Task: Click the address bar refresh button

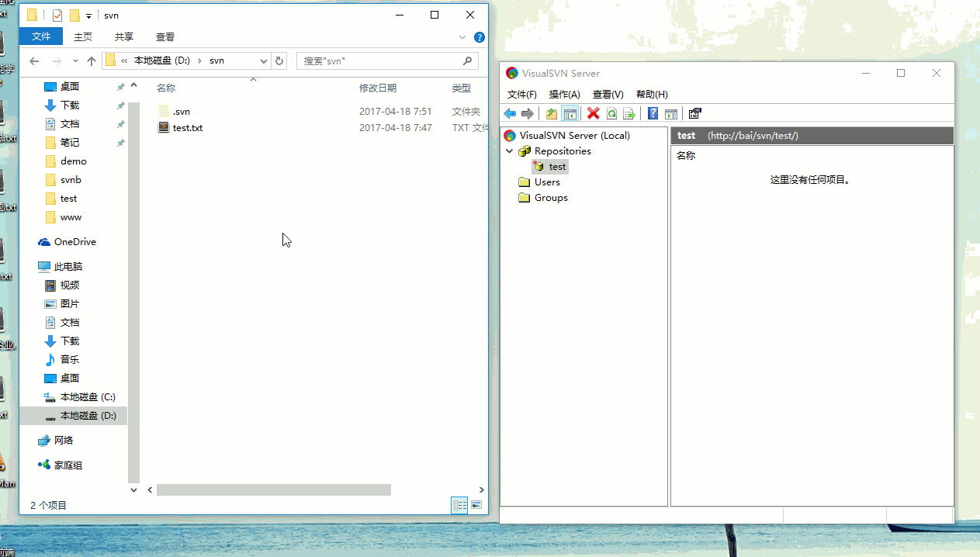Action: pos(279,61)
